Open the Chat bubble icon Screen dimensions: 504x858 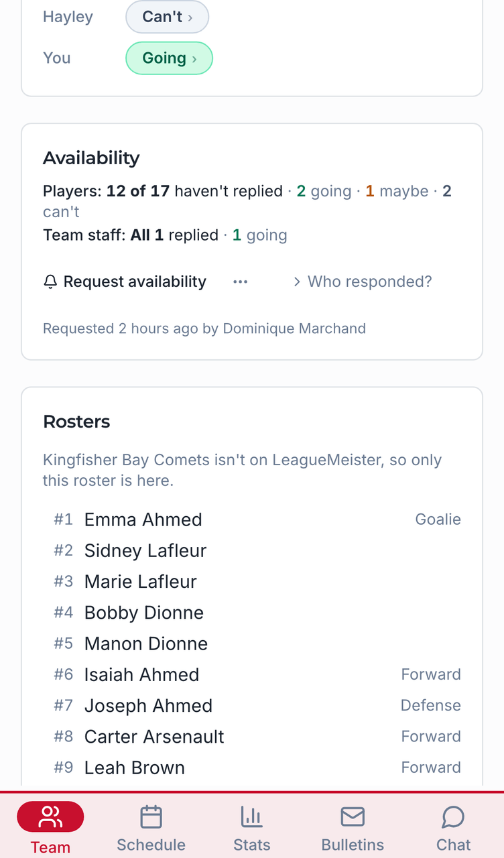pyautogui.click(x=454, y=817)
